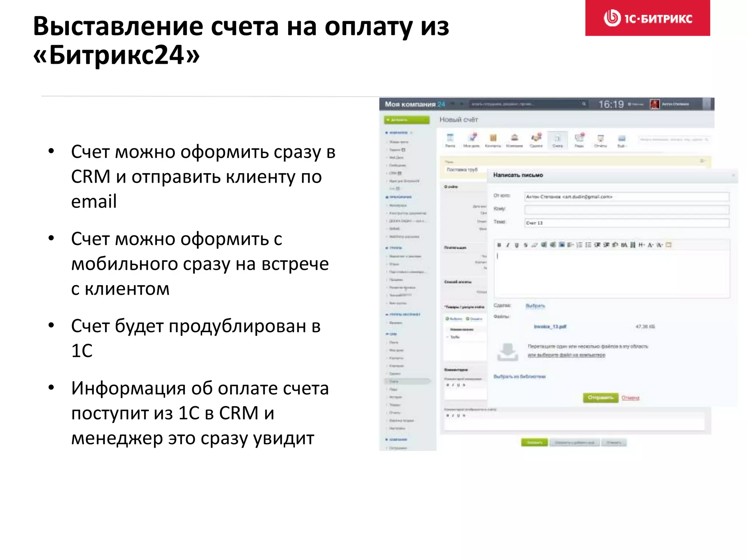Open the H heading style dropdown
The height and width of the screenshot is (560, 747).
click(642, 245)
